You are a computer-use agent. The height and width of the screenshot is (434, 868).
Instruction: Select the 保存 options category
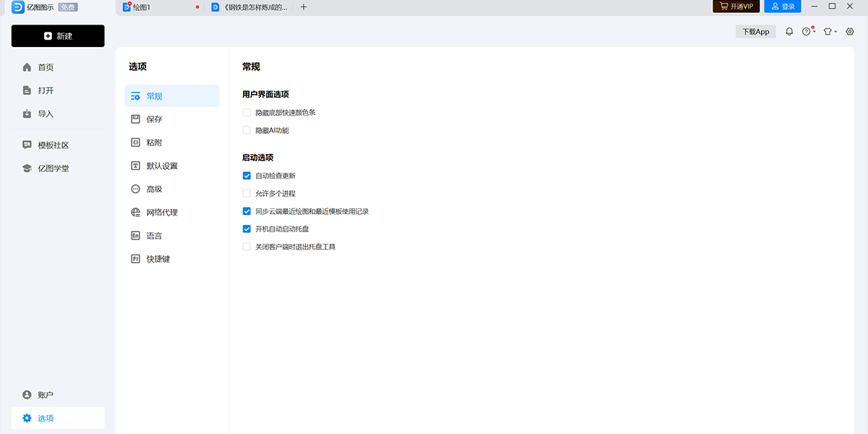pos(154,119)
